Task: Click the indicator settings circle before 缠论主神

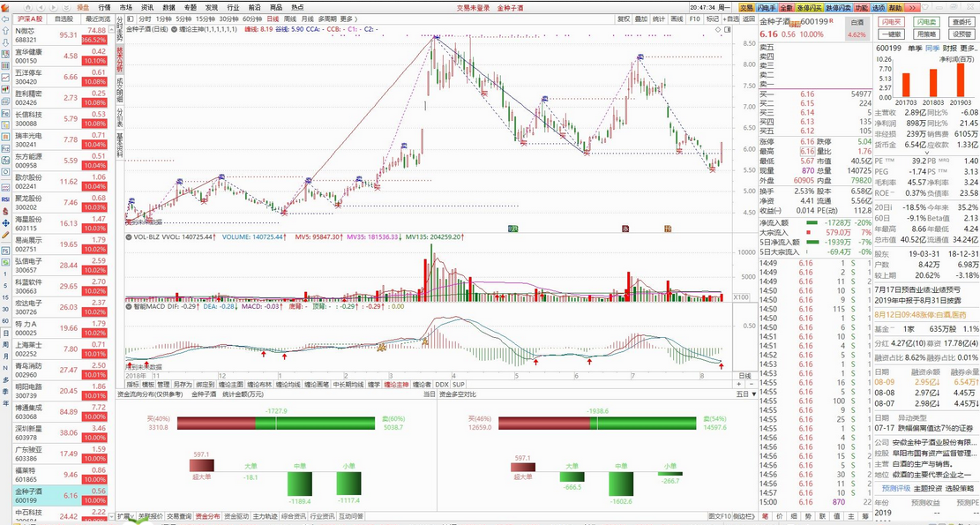Action: 175,29
